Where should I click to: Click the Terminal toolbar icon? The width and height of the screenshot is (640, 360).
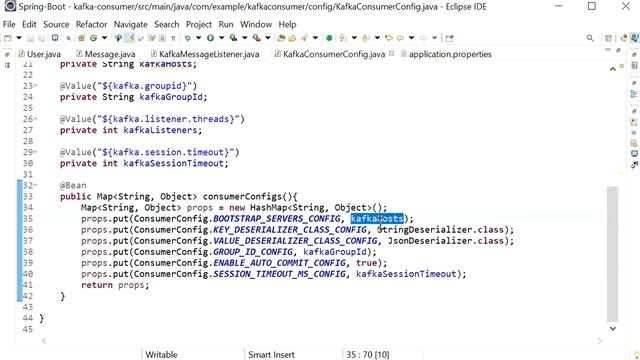click(x=55, y=38)
